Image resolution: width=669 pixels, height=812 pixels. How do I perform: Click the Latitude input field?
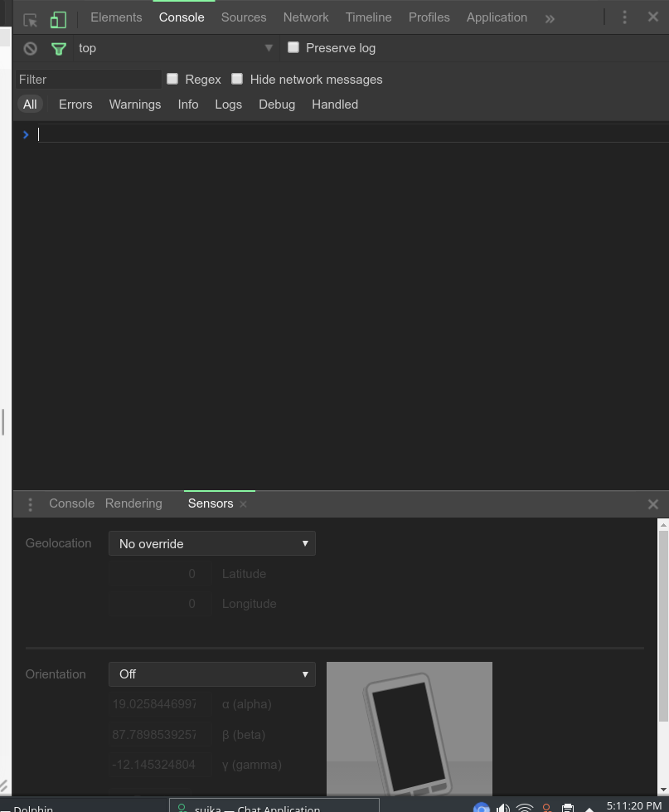160,574
